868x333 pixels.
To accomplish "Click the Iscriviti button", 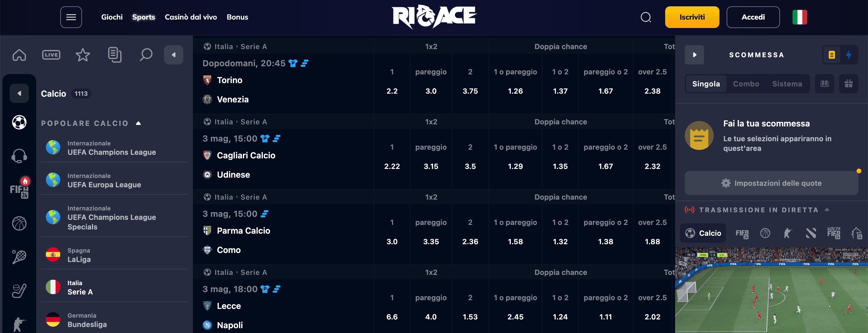I will click(692, 17).
